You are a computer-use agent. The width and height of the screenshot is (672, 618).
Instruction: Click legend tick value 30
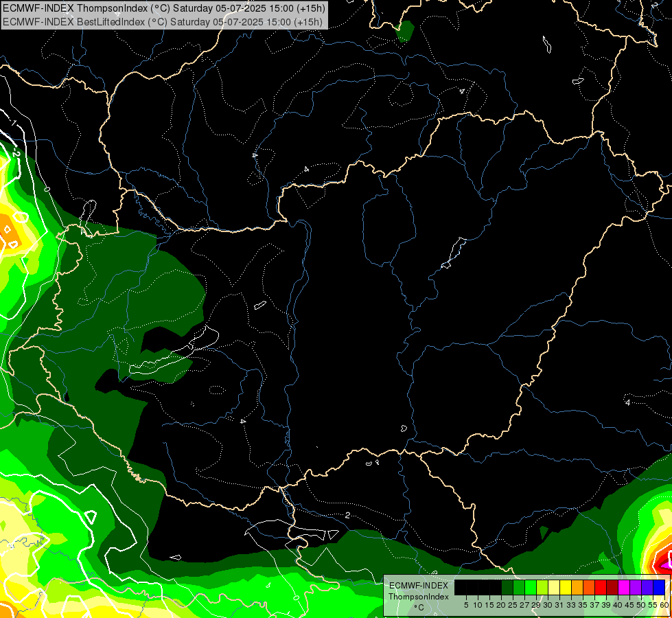point(548,605)
